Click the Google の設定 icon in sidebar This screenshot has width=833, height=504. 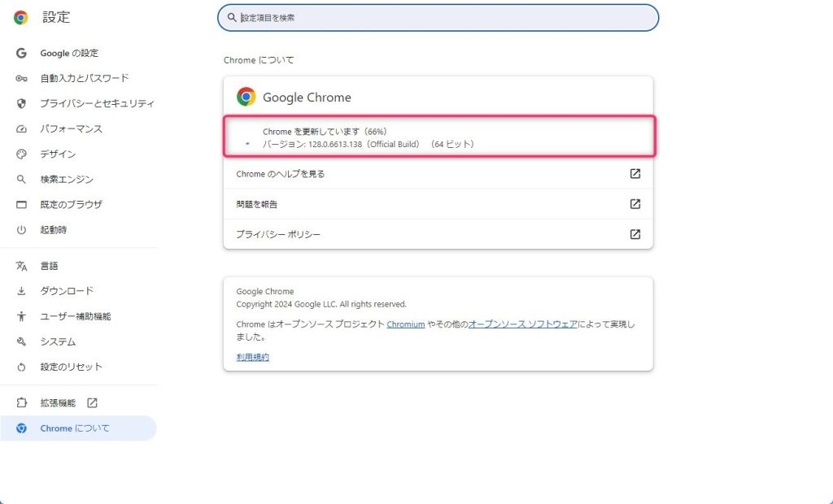[22, 53]
